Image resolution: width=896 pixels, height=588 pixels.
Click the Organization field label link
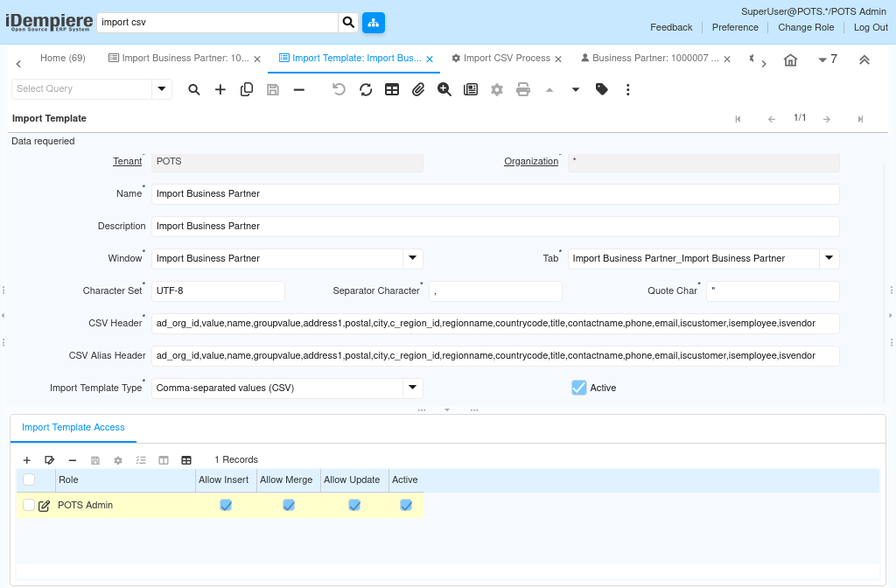click(x=531, y=162)
